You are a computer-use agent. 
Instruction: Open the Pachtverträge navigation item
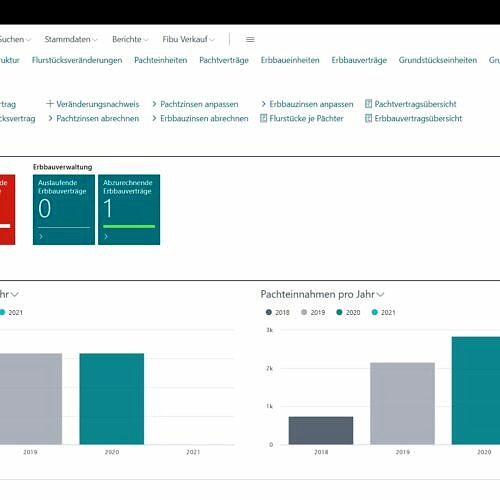point(224,60)
